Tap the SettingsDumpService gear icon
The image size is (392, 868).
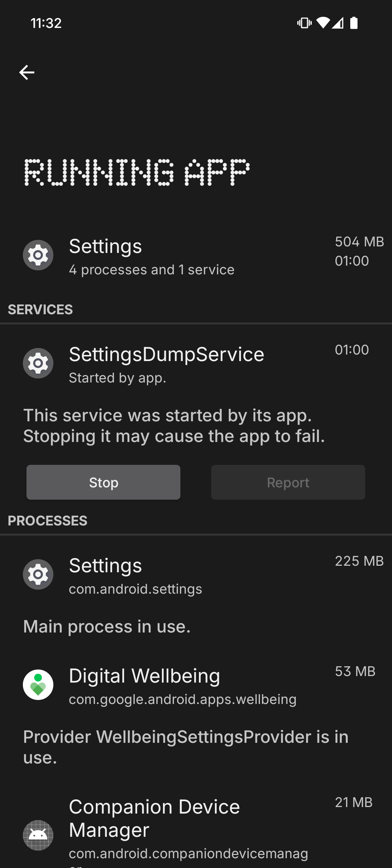pyautogui.click(x=38, y=363)
